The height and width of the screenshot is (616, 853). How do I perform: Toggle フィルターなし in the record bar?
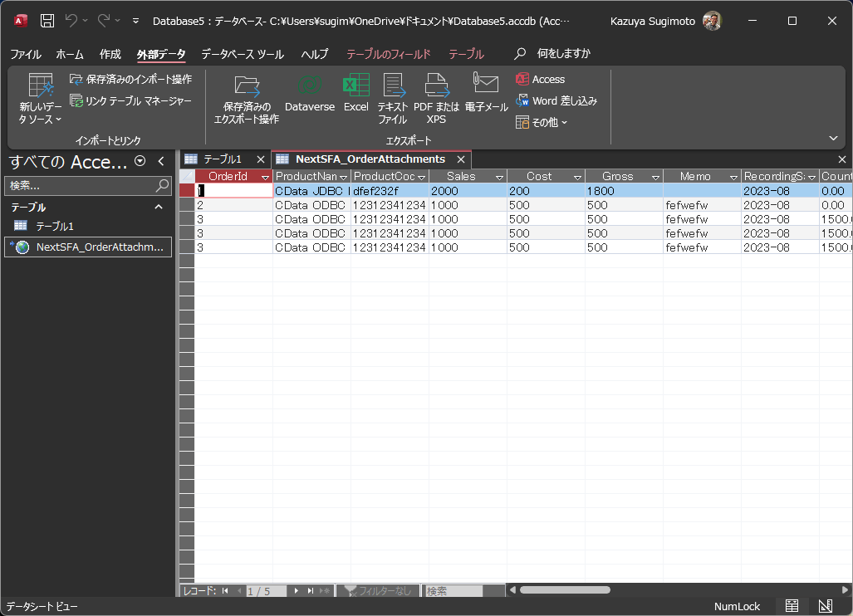click(377, 590)
